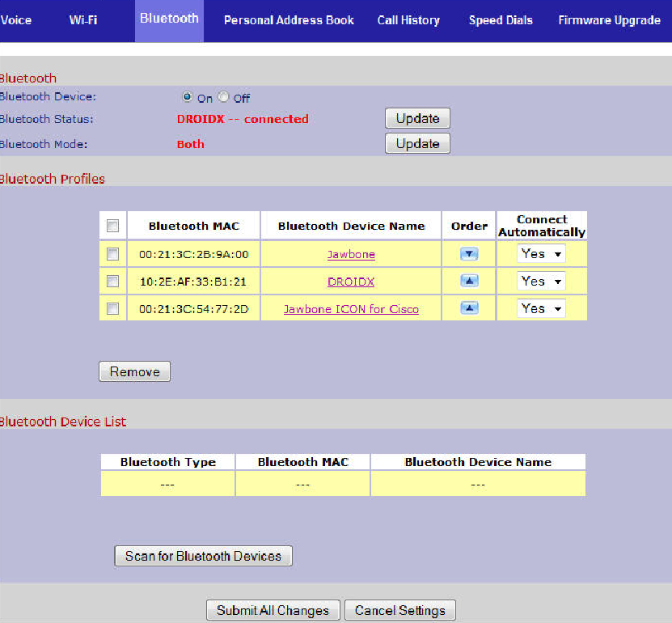The height and width of the screenshot is (623, 672).
Task: Expand Connect Automatically dropdown for DROIDX
Action: [541, 282]
